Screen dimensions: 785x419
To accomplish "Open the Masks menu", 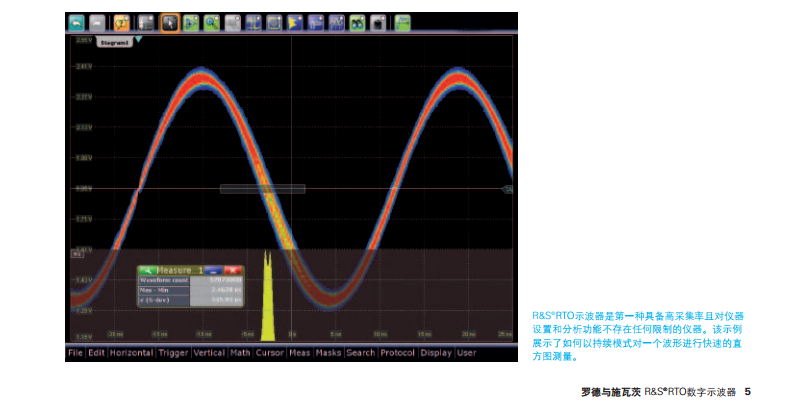I will pyautogui.click(x=329, y=352).
